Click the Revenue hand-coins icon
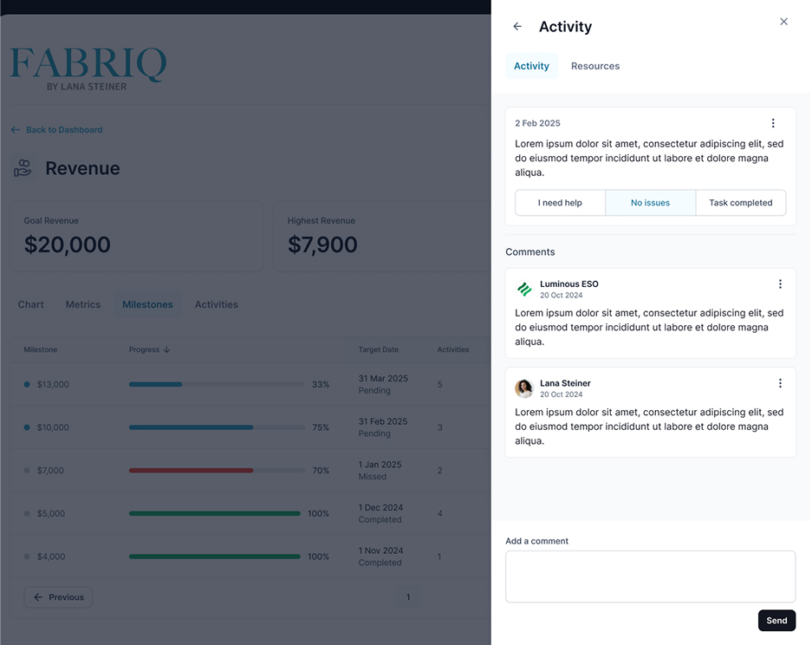 tap(23, 168)
